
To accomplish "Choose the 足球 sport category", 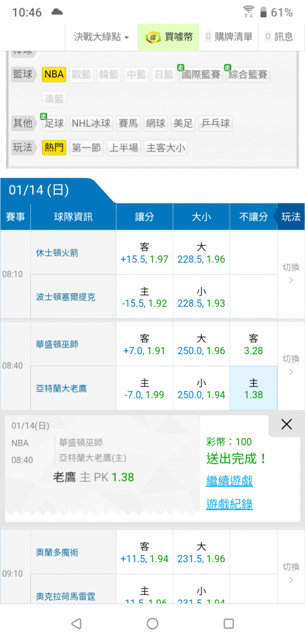I will [54, 123].
